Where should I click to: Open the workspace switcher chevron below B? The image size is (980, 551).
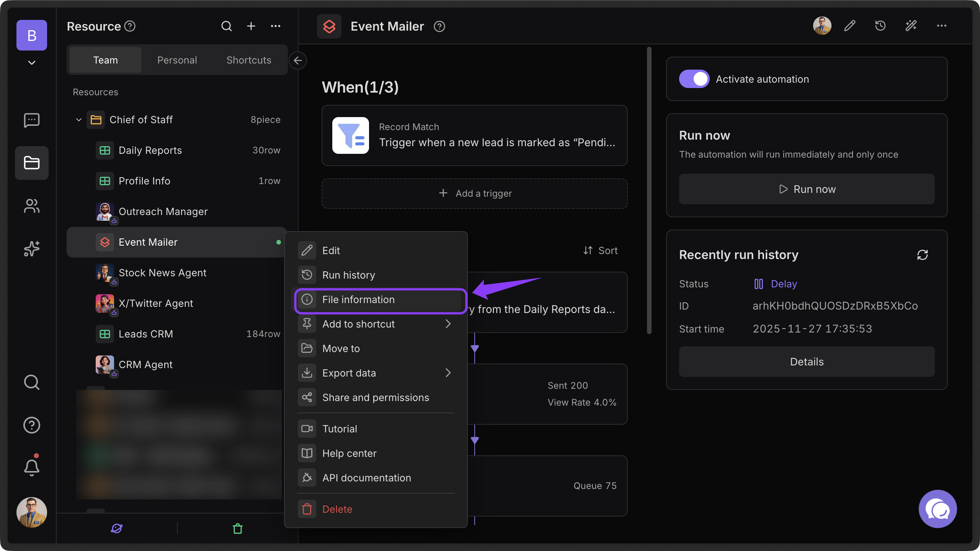click(x=31, y=62)
